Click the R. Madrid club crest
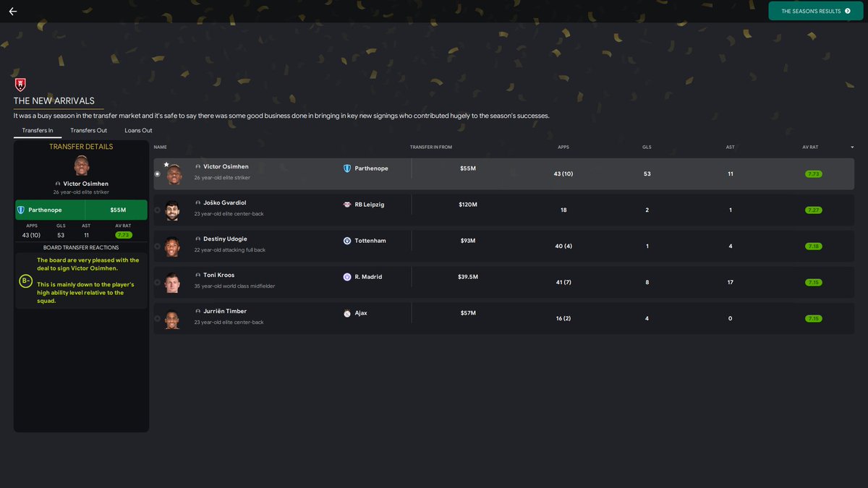This screenshot has height=488, width=868. pyautogui.click(x=347, y=277)
